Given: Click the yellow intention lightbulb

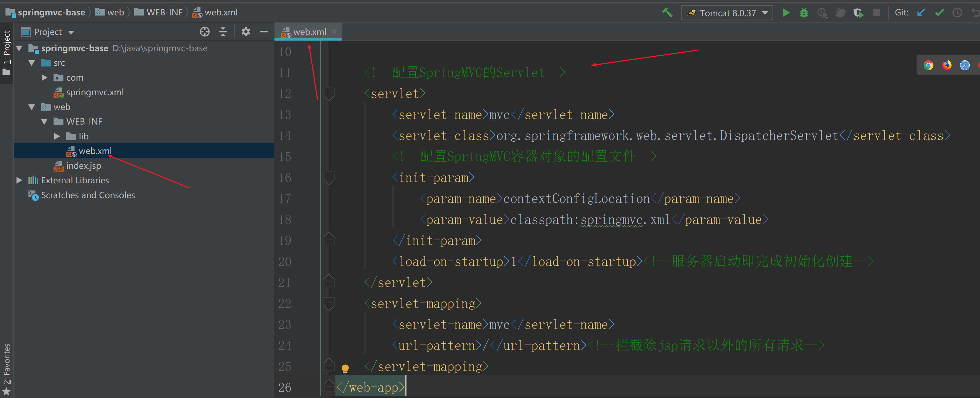Looking at the screenshot, I should point(345,368).
